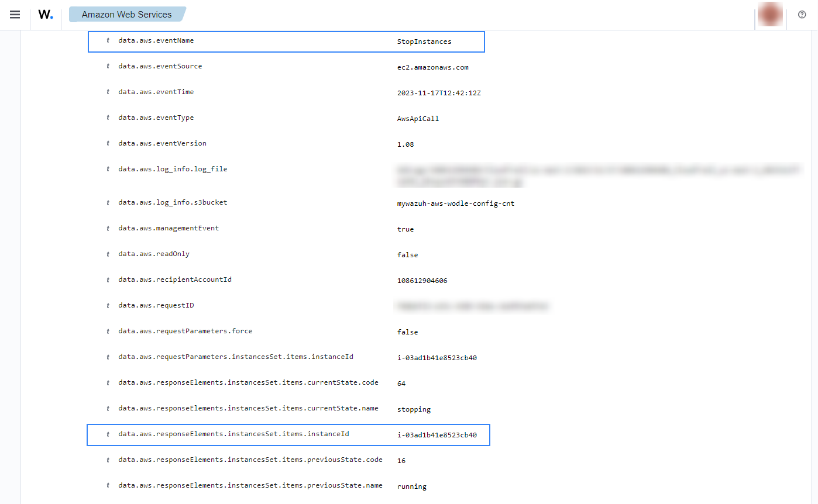
Task: Select recipient account ID 108612904606
Action: 422,281
